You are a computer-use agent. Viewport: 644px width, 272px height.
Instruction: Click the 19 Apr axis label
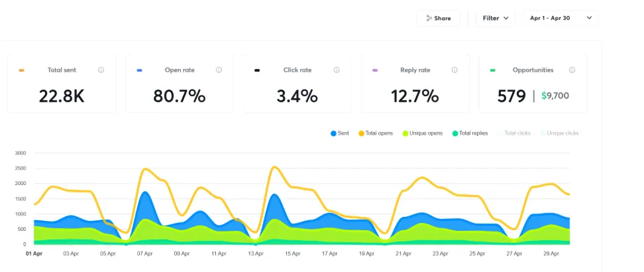(366, 254)
